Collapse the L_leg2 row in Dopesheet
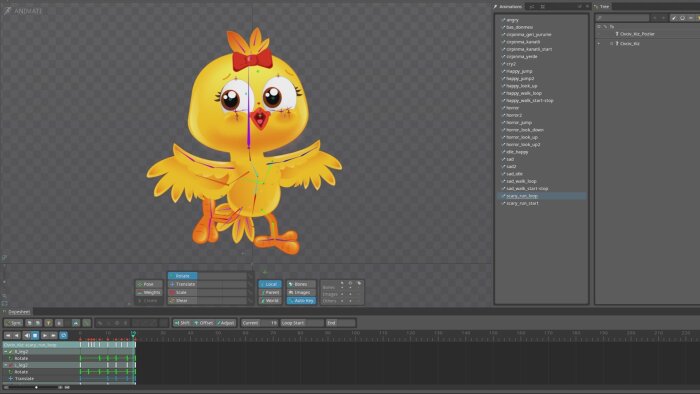 point(6,365)
